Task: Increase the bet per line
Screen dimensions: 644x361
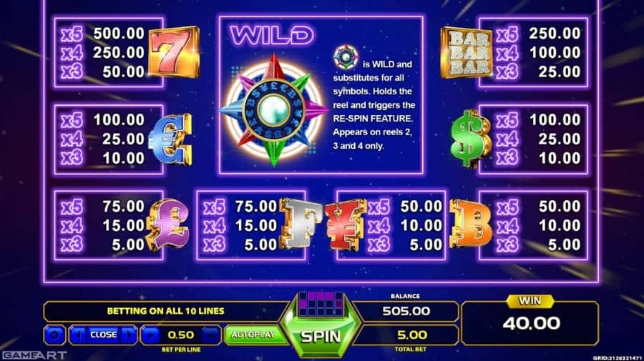Action: pos(211,335)
